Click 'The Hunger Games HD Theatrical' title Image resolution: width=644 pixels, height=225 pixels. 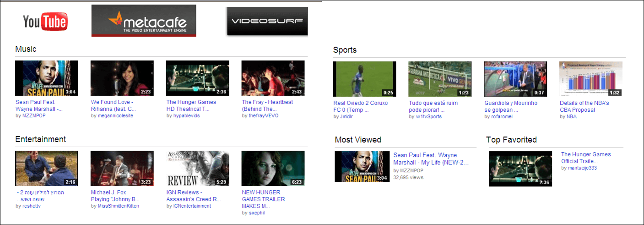[x=191, y=105]
